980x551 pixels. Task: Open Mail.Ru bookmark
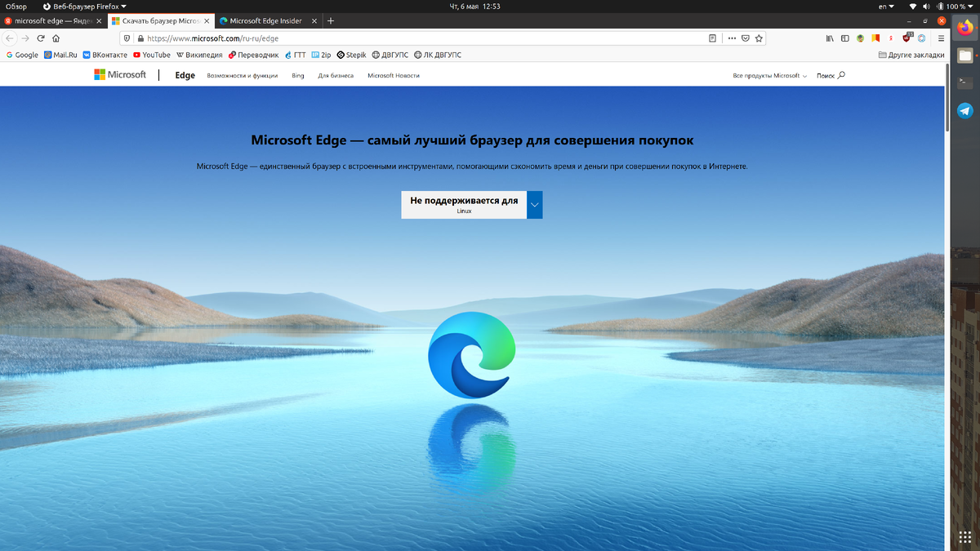point(60,55)
